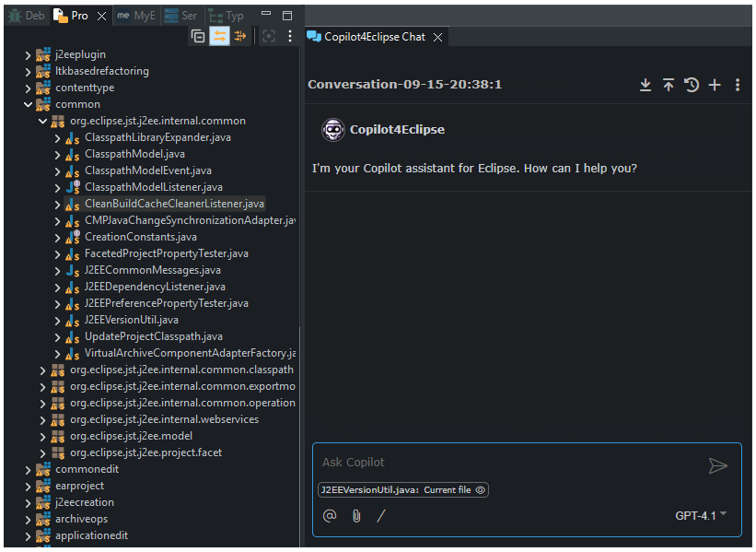Maximize the Project Explorer panel
Viewport: 756px width, 552px height.
pos(287,16)
